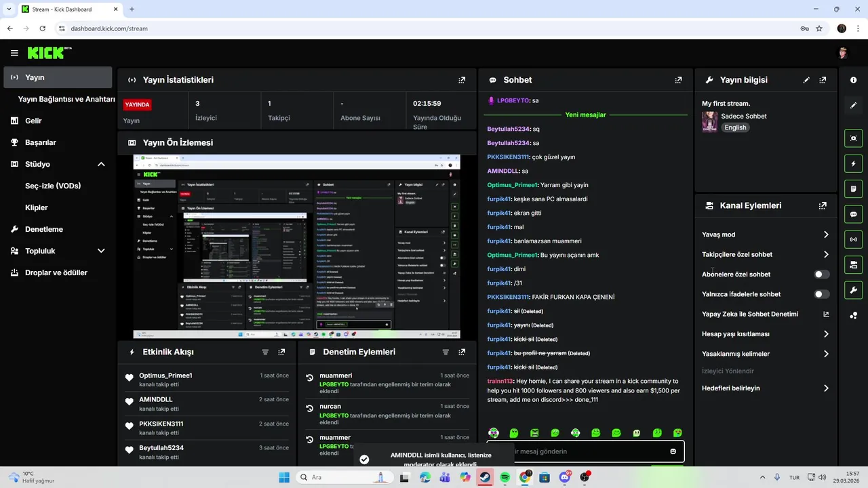
Task: Toggle the chat bubble icon in right rail
Action: pos(854,214)
